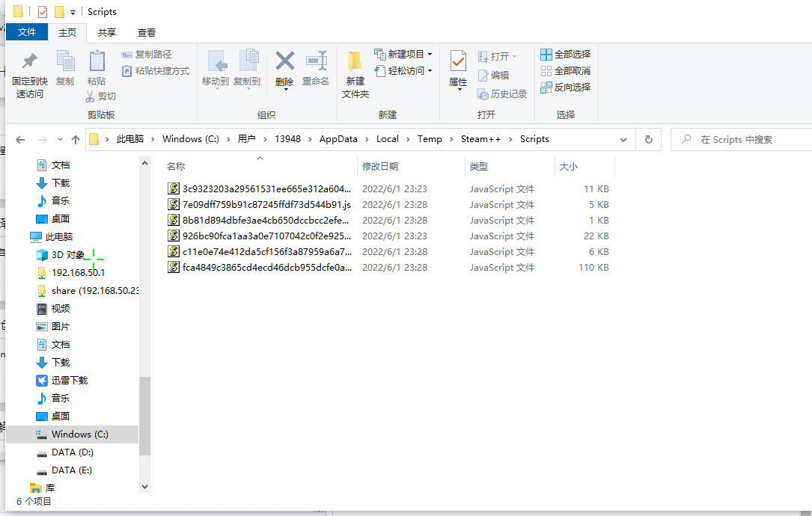Expand the address bar history dropdown arrow
812x516 pixels.
pos(623,139)
